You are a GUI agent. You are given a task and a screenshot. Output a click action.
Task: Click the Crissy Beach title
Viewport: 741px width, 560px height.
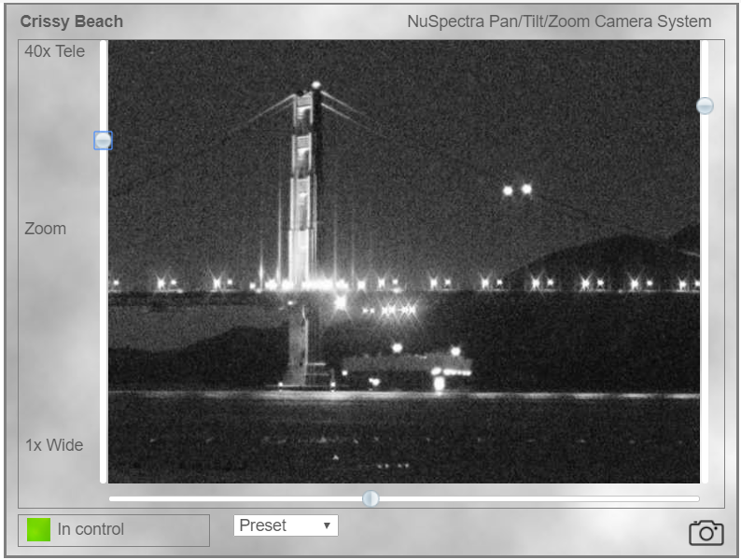(71, 21)
